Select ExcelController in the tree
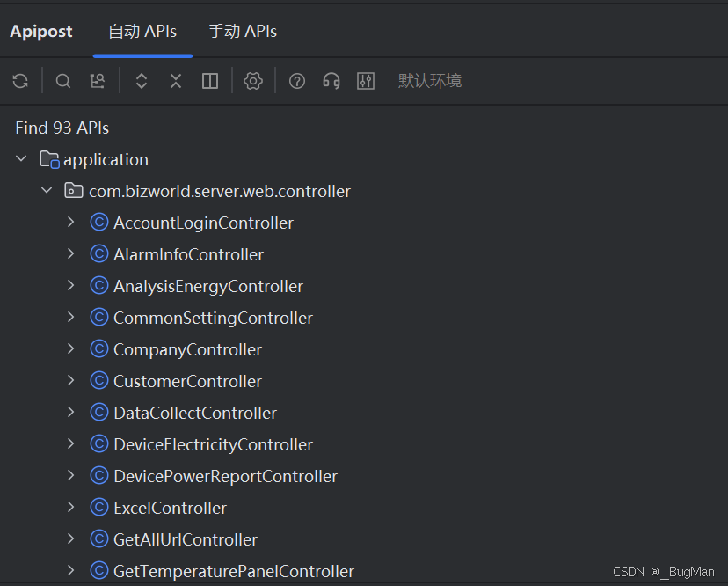The height and width of the screenshot is (586, 728). pos(170,508)
